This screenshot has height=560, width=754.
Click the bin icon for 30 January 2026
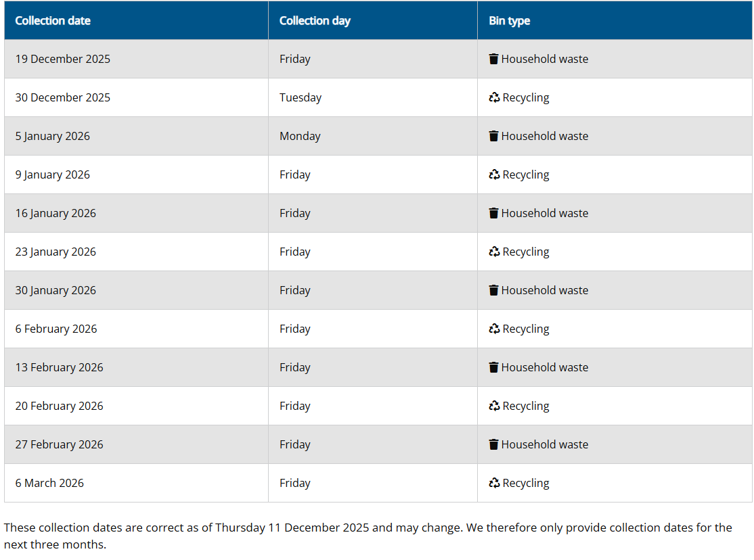(x=493, y=290)
